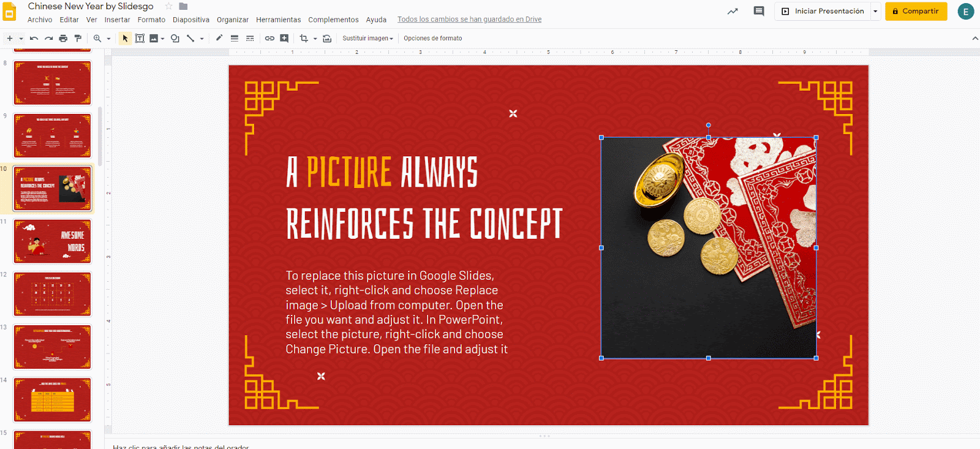Click the print icon
980x449 pixels.
(63, 38)
